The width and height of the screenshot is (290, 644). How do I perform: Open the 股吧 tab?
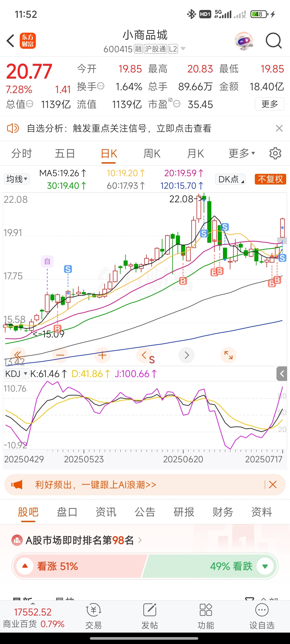[x=28, y=512]
